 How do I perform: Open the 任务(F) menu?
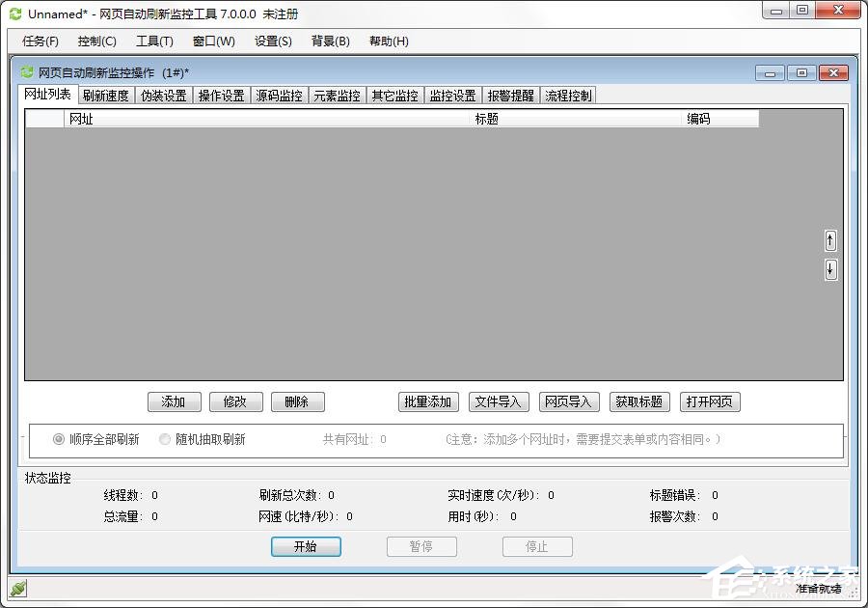coord(40,41)
